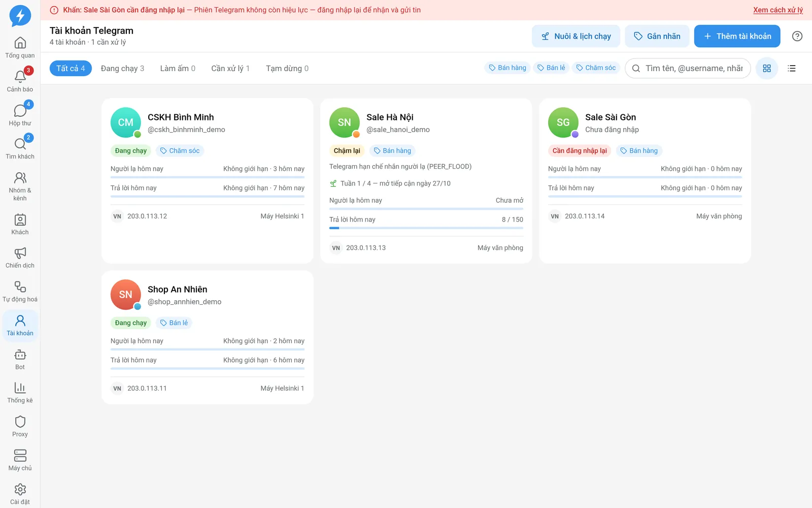812x508 pixels.
Task: Open Bot in the sidebar
Action: pos(20,360)
